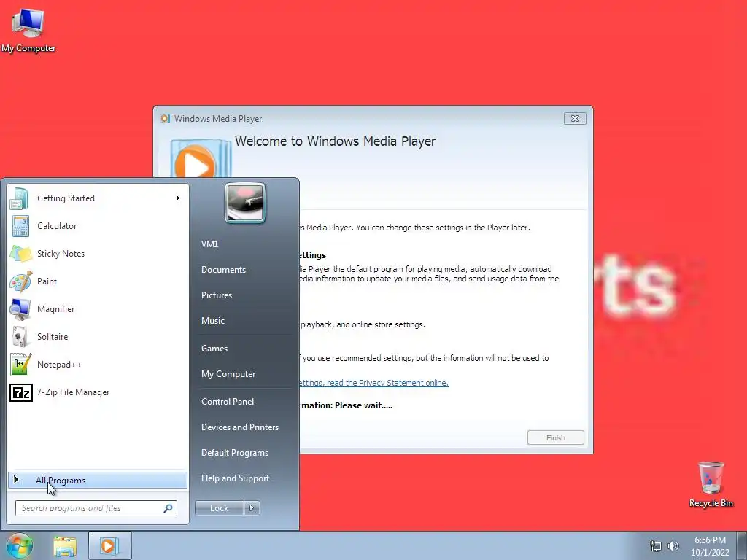
Task: Click the Search programs and files box
Action: (x=96, y=508)
